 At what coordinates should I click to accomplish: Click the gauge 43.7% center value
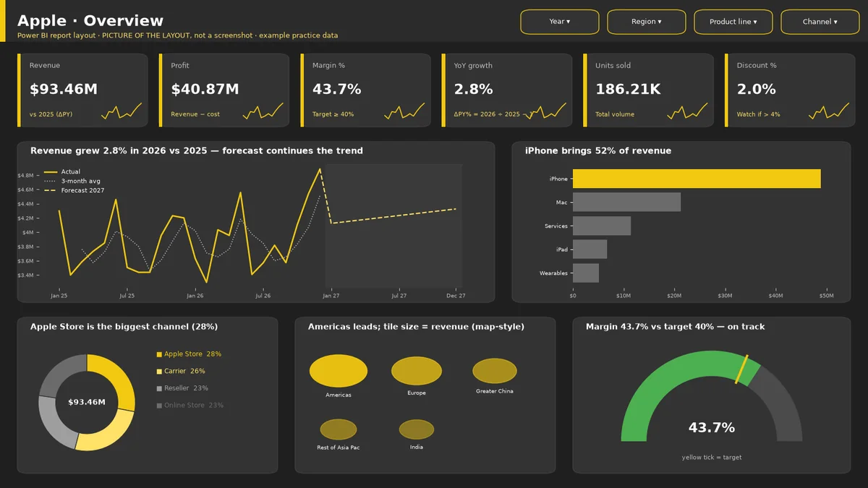(x=712, y=428)
